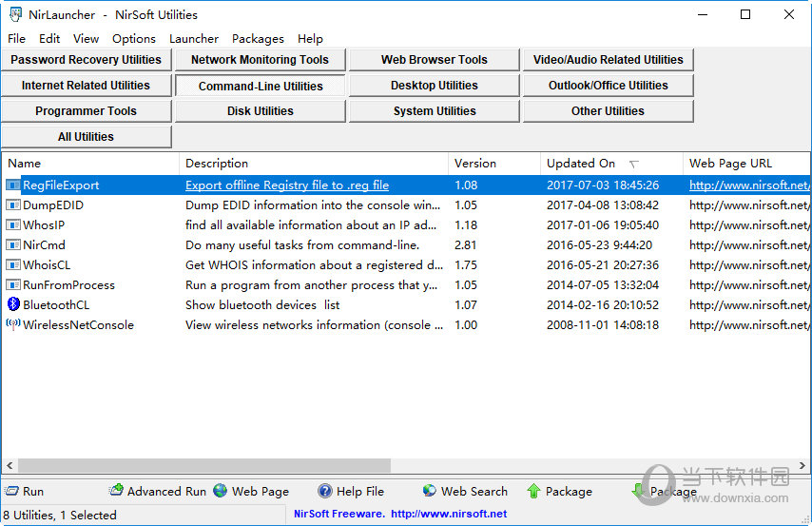Click the nirsoft.net link in status bar
Screen dimensions: 812x526
449,514
